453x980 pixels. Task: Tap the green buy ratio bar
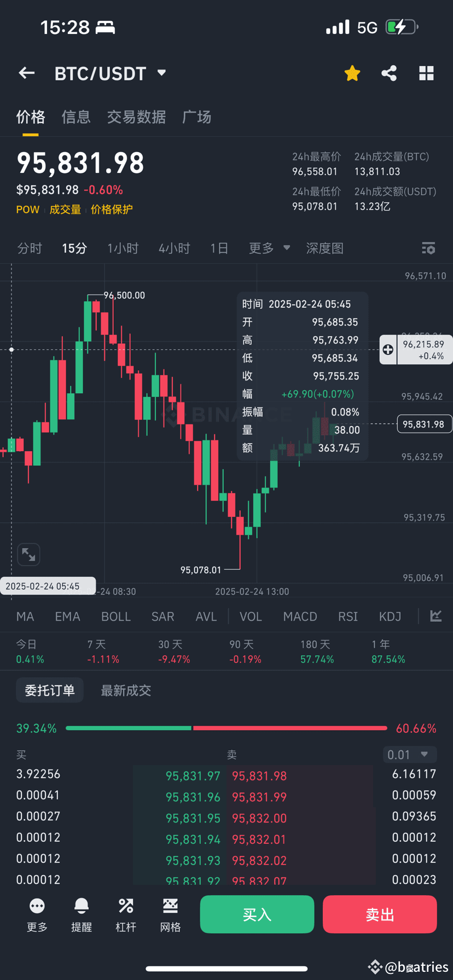click(x=129, y=728)
